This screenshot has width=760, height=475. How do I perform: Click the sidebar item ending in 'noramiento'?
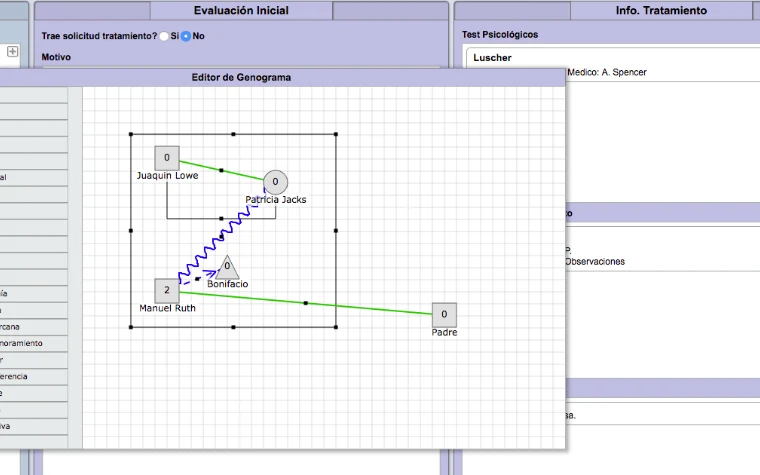(x=34, y=343)
